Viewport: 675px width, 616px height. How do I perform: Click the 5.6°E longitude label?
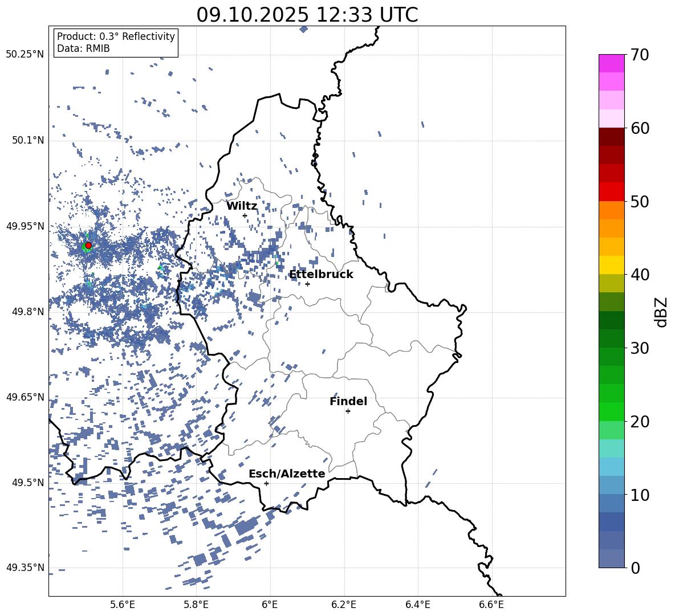[123, 605]
